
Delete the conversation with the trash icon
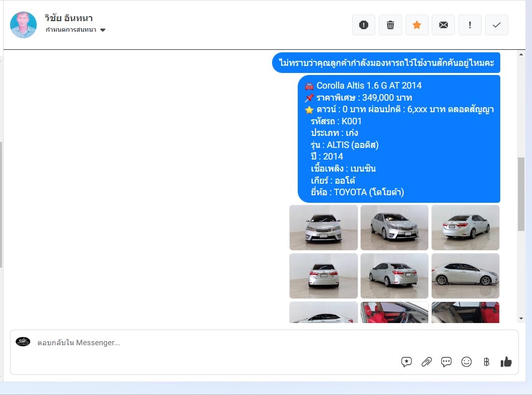[x=390, y=25]
